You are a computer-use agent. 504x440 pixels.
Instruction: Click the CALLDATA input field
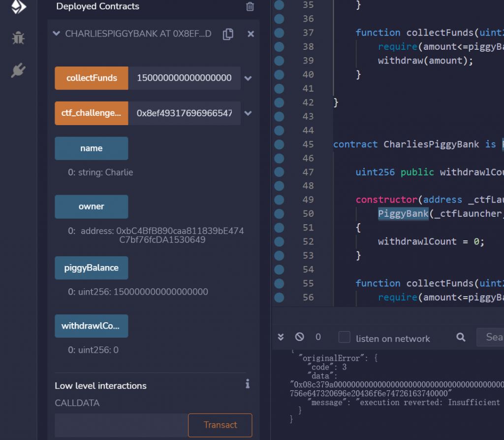121,425
